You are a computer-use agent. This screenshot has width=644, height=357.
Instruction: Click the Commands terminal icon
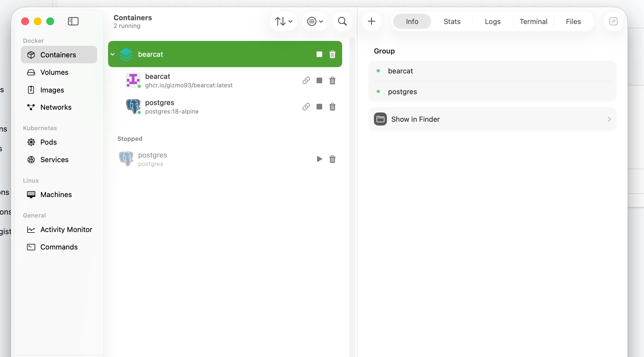tap(31, 247)
